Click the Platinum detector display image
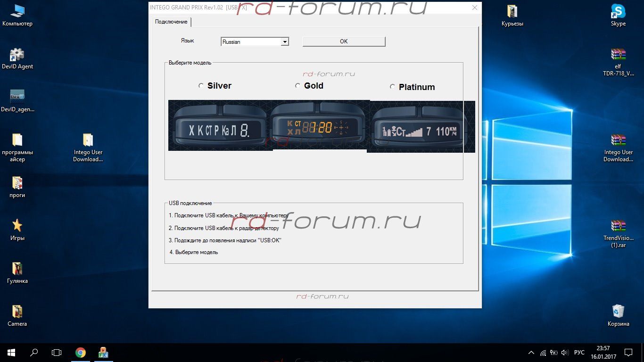The height and width of the screenshot is (362, 644). (x=421, y=126)
